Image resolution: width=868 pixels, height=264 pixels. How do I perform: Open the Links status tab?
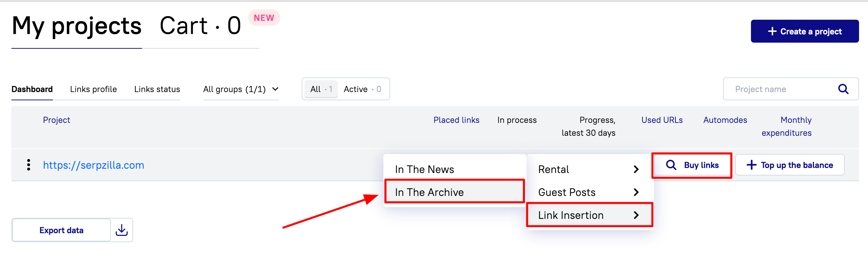pos(157,89)
